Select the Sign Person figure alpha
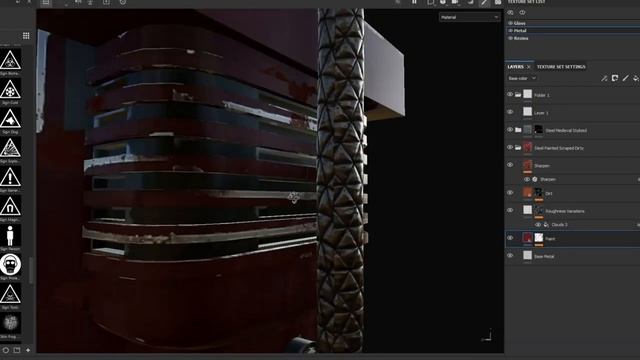 pyautogui.click(x=10, y=236)
